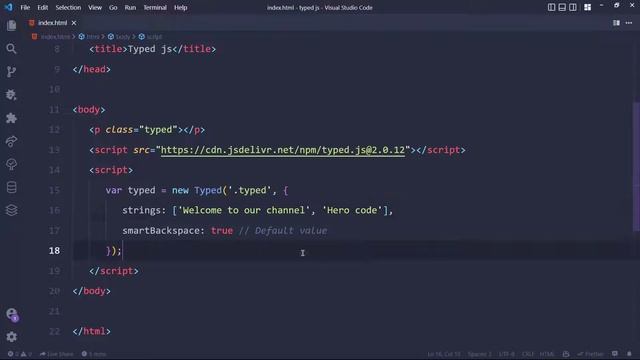The height and width of the screenshot is (360, 640).
Task: Click status bar icon left of Prettier
Action: (x=566, y=354)
